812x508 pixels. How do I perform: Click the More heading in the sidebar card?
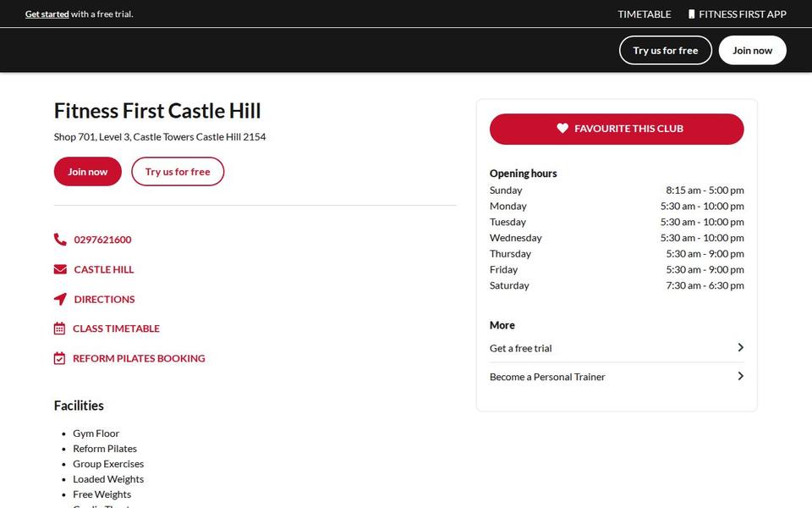point(502,325)
